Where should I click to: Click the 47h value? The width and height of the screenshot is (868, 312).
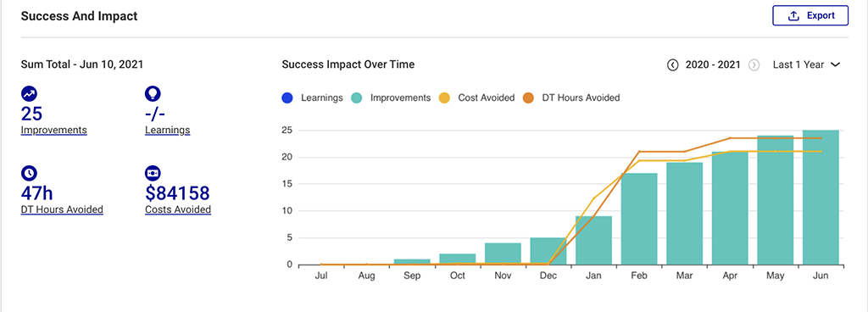(x=37, y=193)
